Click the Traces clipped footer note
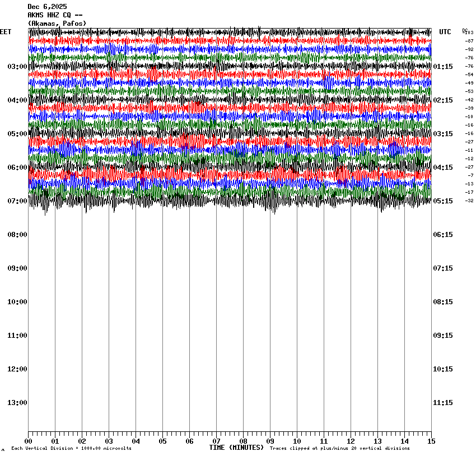 (x=339, y=449)
